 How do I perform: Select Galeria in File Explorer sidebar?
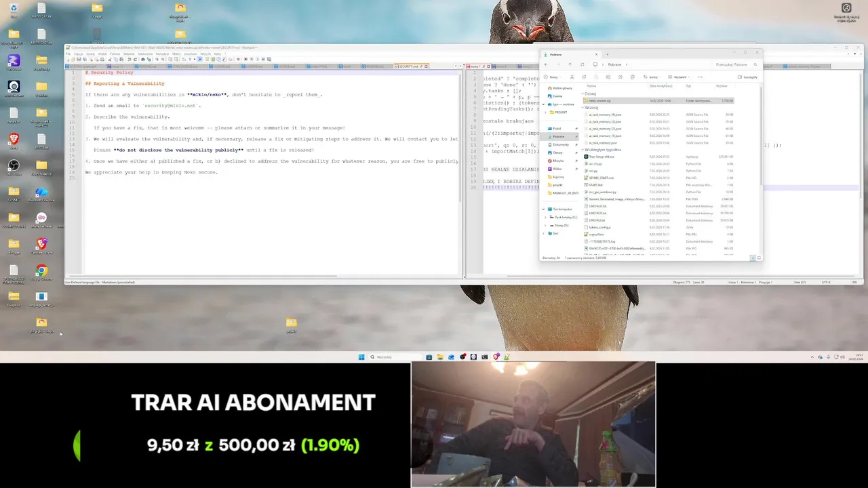click(x=557, y=96)
